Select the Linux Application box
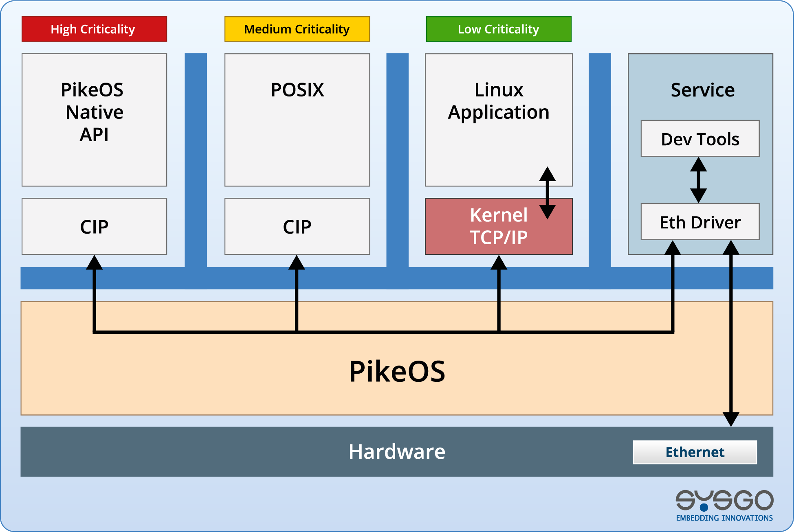This screenshot has width=794, height=532. [499, 120]
